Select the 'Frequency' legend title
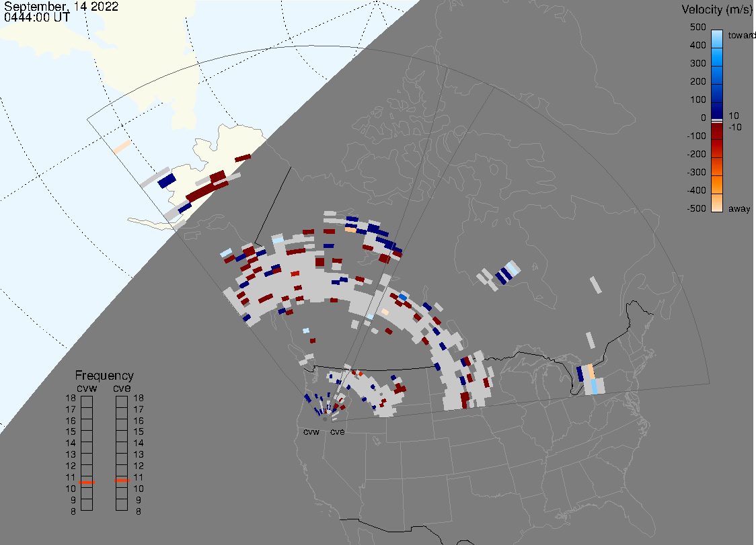756x545 pixels. click(104, 376)
